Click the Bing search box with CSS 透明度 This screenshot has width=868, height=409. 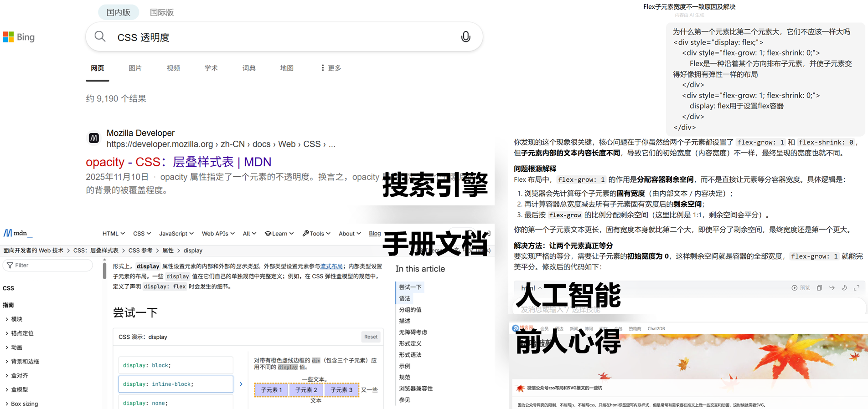(284, 37)
